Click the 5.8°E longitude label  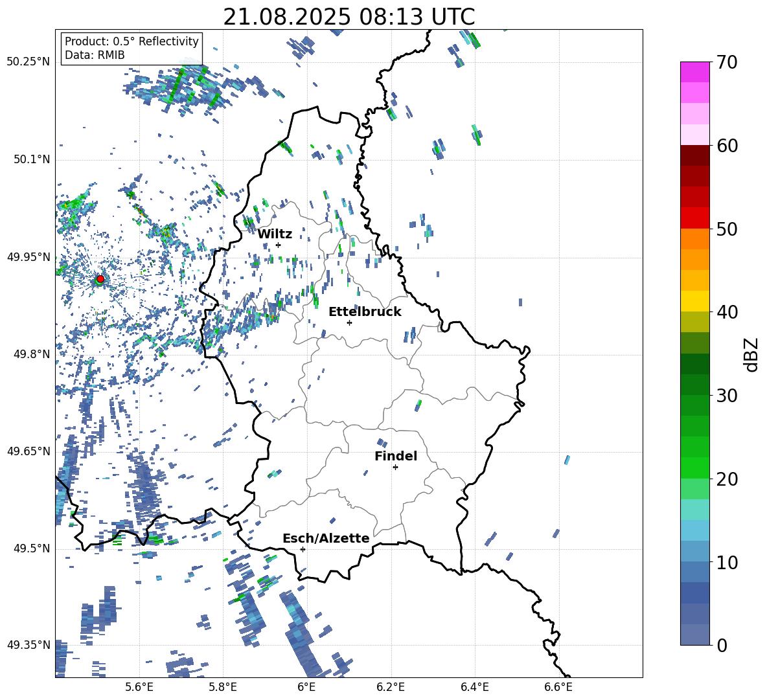coord(223,687)
